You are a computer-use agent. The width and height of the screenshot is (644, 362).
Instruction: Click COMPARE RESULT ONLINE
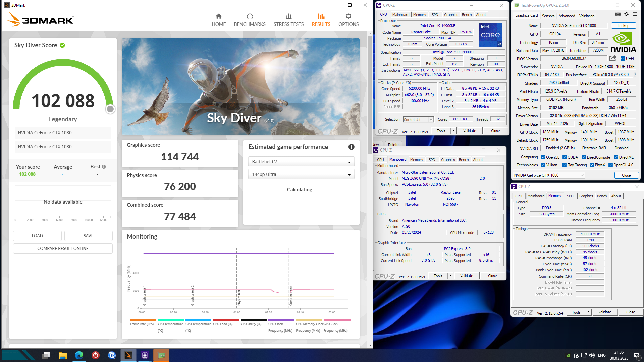(x=63, y=248)
